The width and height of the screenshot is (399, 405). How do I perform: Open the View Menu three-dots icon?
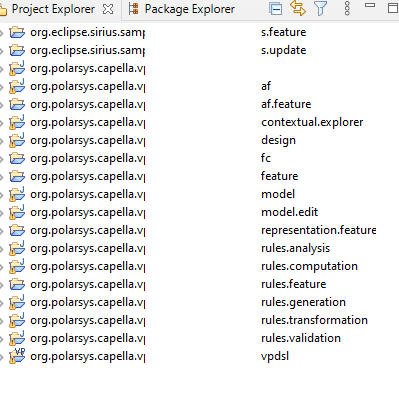(347, 8)
